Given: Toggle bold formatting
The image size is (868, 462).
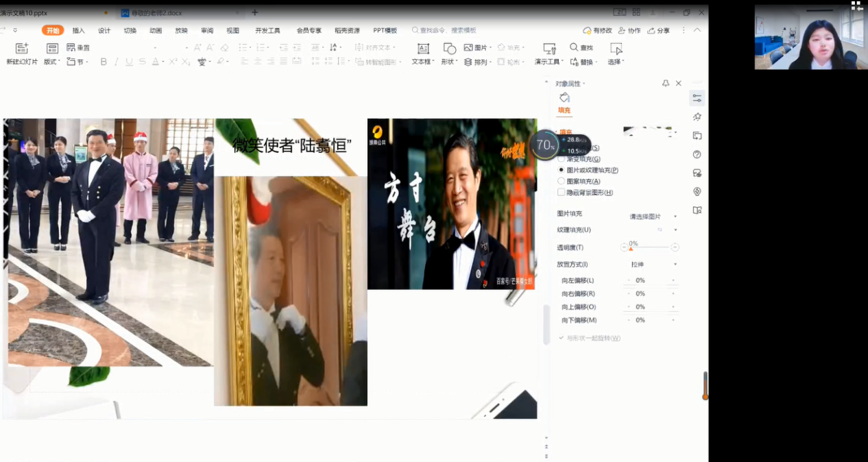Looking at the screenshot, I should tap(104, 62).
